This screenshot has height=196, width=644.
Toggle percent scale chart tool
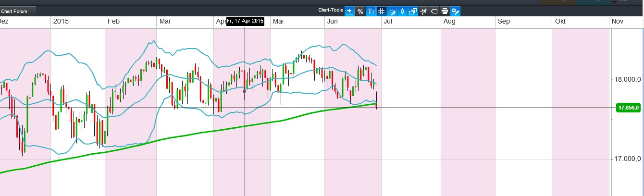360,11
